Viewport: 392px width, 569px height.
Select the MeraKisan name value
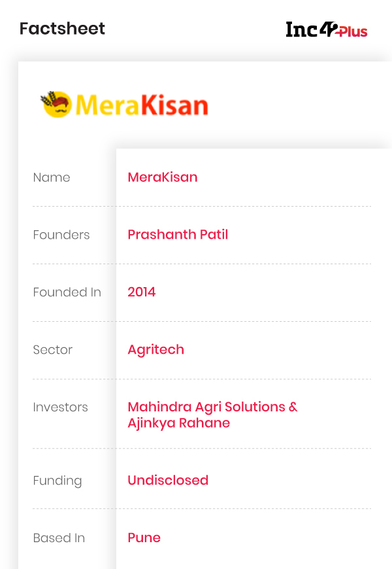[163, 177]
